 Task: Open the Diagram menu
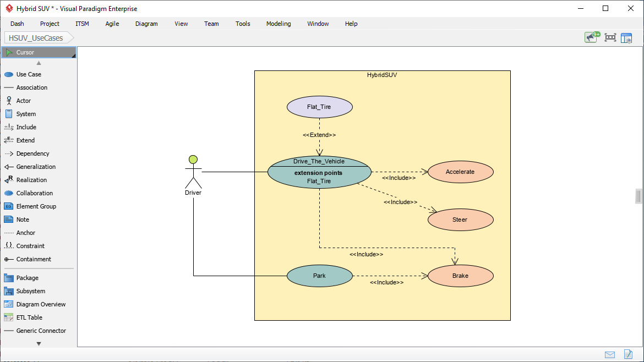tap(146, 24)
